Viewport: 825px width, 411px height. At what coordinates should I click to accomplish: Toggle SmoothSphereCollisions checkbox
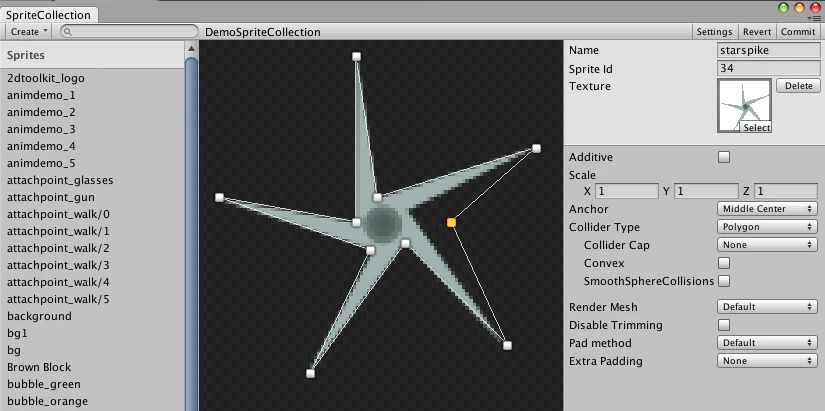(x=724, y=280)
